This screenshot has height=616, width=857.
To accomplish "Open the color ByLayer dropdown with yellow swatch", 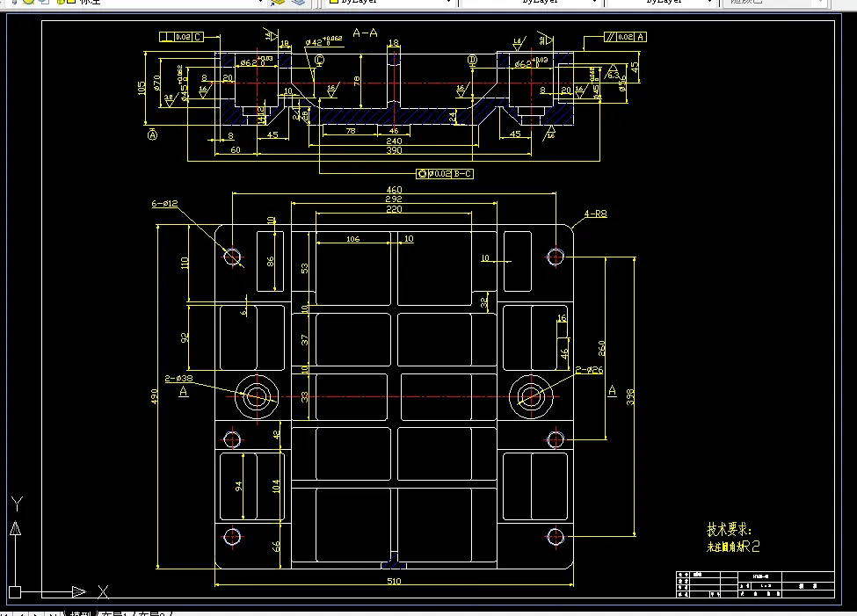I will point(391,2).
